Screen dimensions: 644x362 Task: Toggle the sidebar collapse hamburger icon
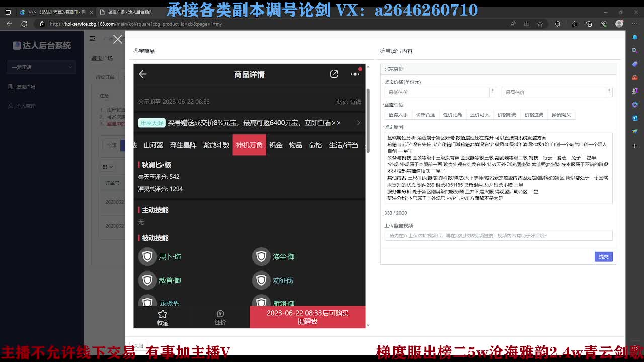coord(92,38)
